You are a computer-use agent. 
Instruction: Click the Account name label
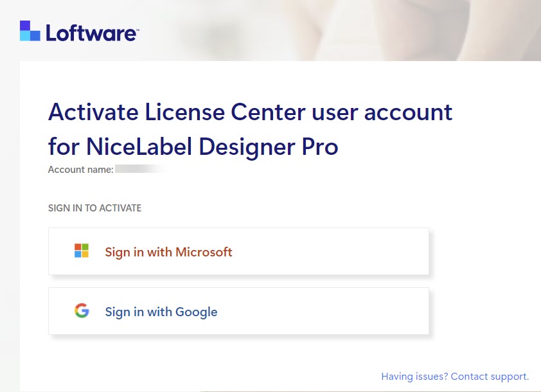pos(81,170)
